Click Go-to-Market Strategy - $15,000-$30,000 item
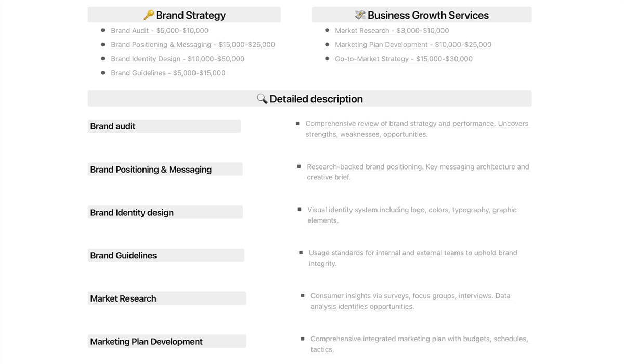The height and width of the screenshot is (364, 624). pos(404,59)
